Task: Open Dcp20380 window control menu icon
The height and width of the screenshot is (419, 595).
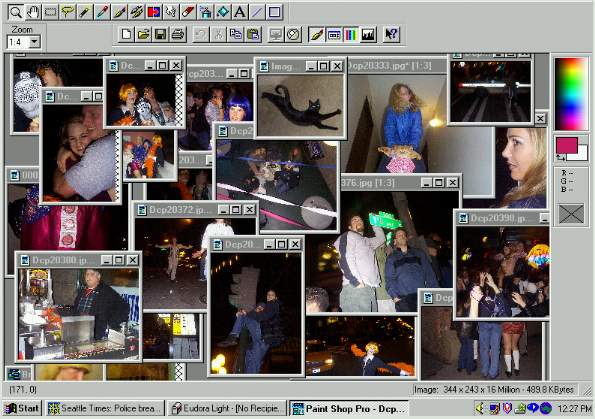Action: (x=25, y=260)
